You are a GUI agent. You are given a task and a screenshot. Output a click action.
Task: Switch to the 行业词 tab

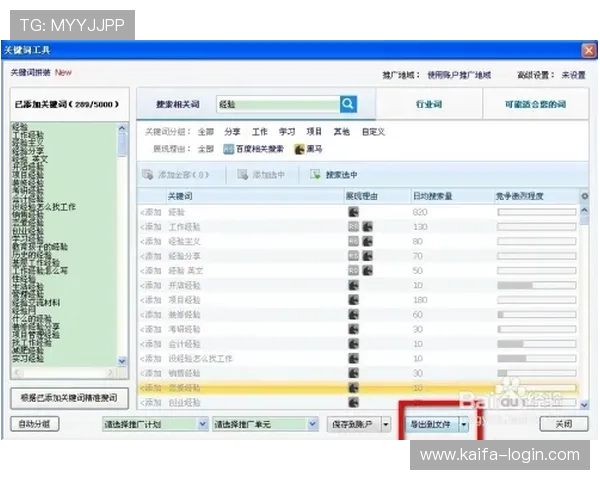tap(429, 104)
